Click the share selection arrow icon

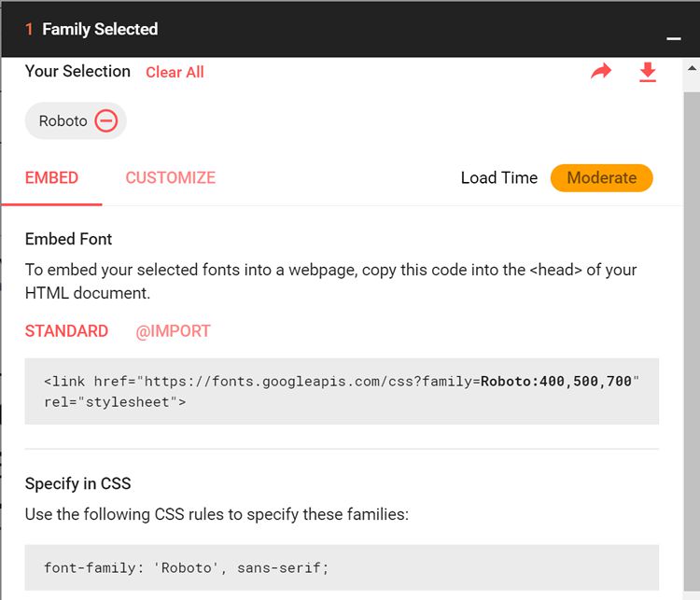point(601,72)
